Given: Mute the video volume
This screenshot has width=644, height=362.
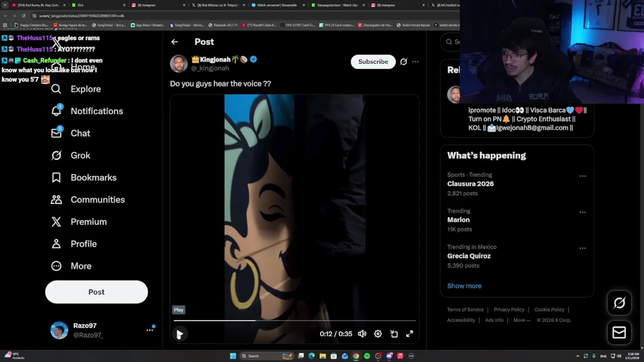Looking at the screenshot, I should coord(362,334).
